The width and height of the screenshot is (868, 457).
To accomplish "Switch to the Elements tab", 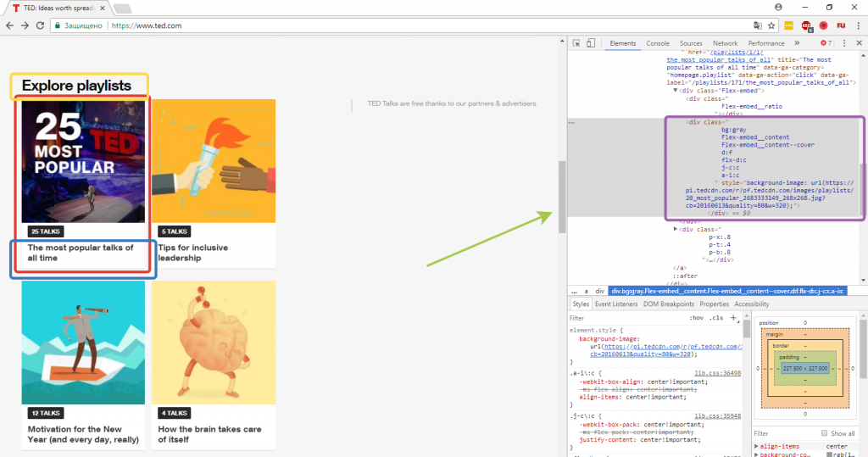I will coord(623,43).
